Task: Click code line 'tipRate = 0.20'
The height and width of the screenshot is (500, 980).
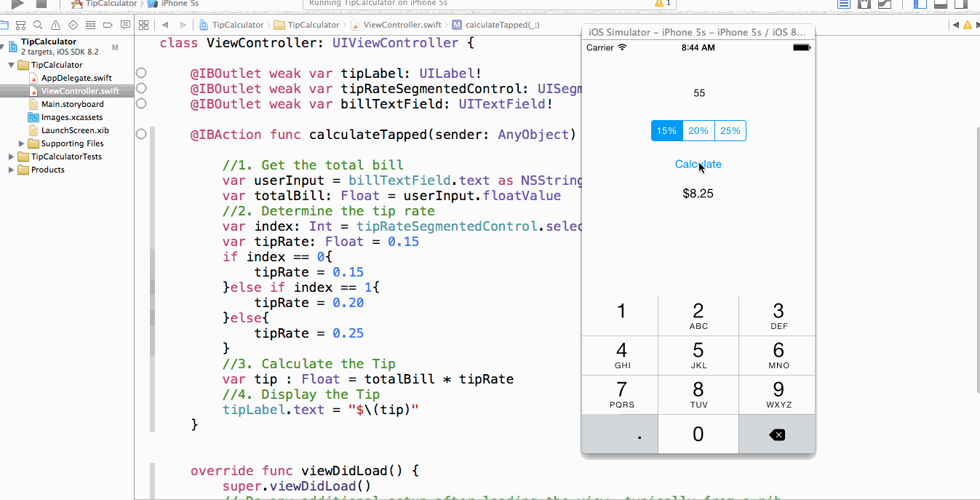Action: click(x=309, y=303)
